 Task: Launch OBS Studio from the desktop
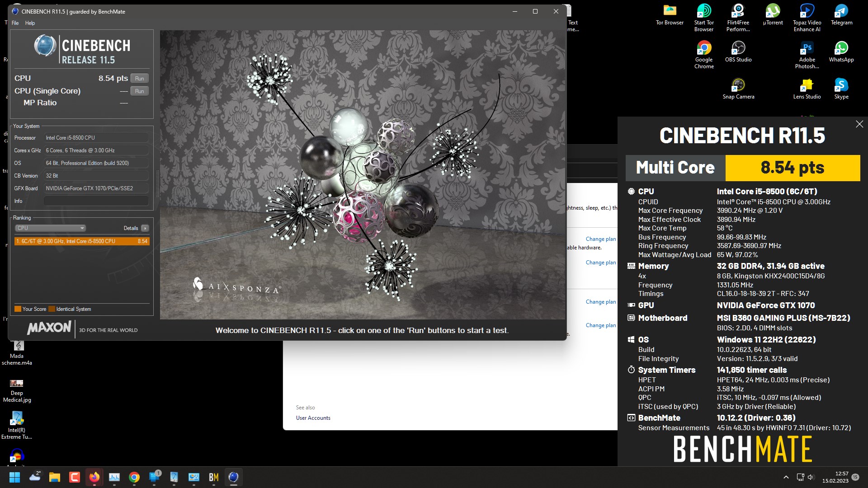(x=738, y=52)
